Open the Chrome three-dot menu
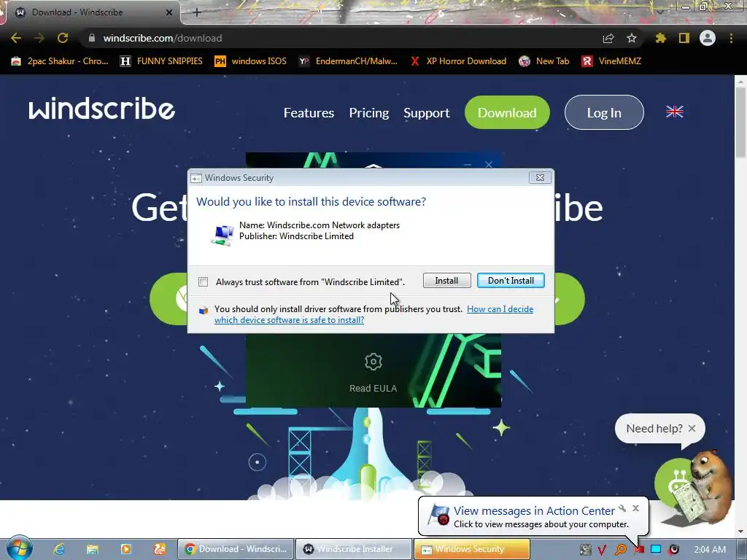Image resolution: width=747 pixels, height=560 pixels. 731,38
